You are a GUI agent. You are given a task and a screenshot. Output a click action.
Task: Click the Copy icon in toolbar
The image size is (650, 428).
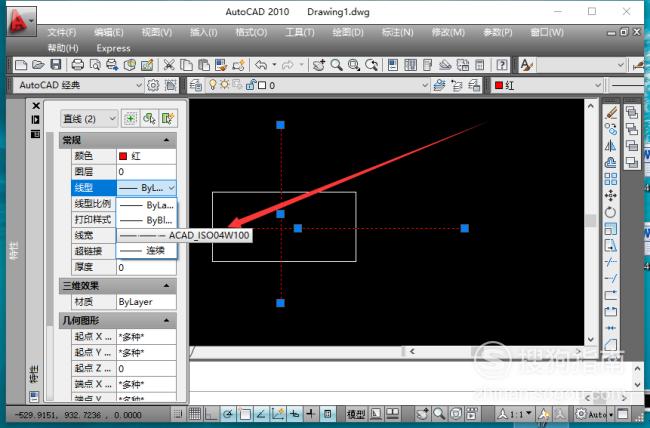pos(186,65)
